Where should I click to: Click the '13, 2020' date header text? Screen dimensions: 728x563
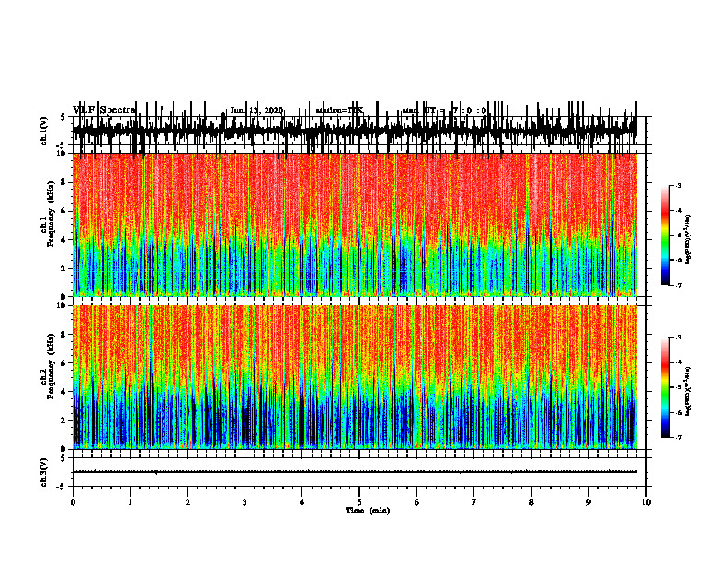coord(266,110)
